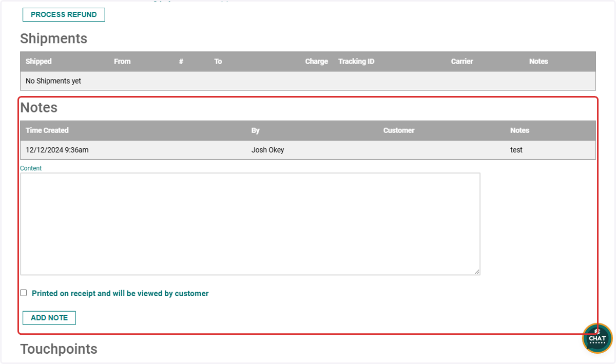Screen dimensions: 616x364
Task: Open the Chat widget icon
Action: (x=598, y=338)
